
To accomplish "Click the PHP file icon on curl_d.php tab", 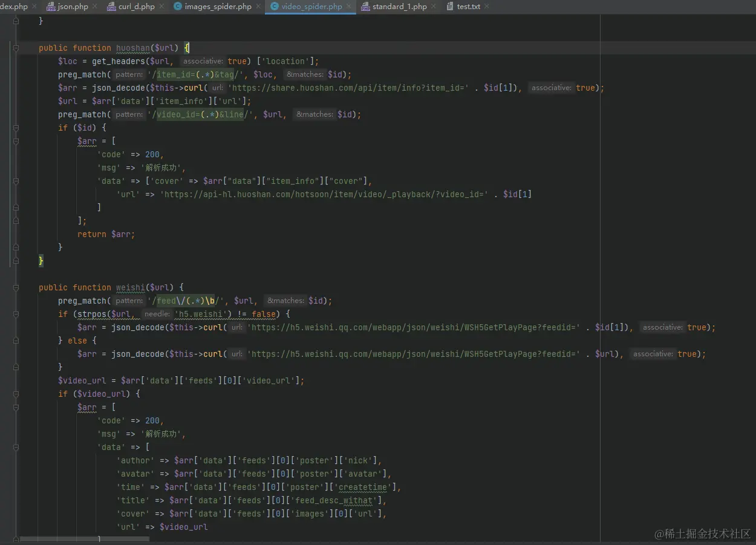I will [111, 7].
